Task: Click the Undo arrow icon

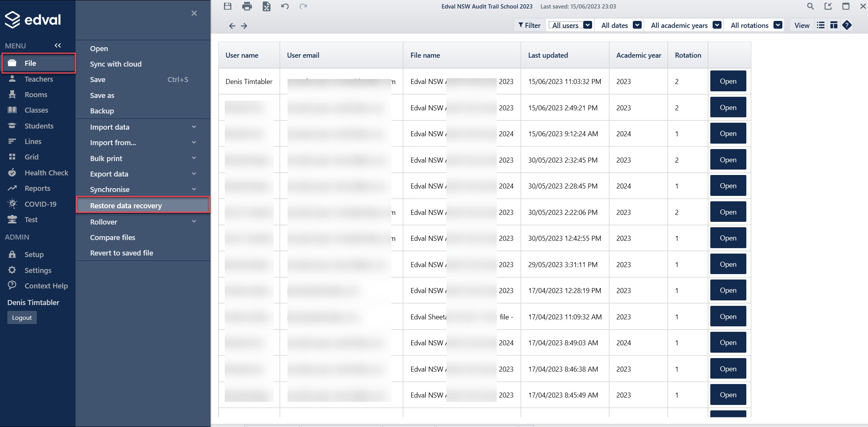Action: coord(285,6)
